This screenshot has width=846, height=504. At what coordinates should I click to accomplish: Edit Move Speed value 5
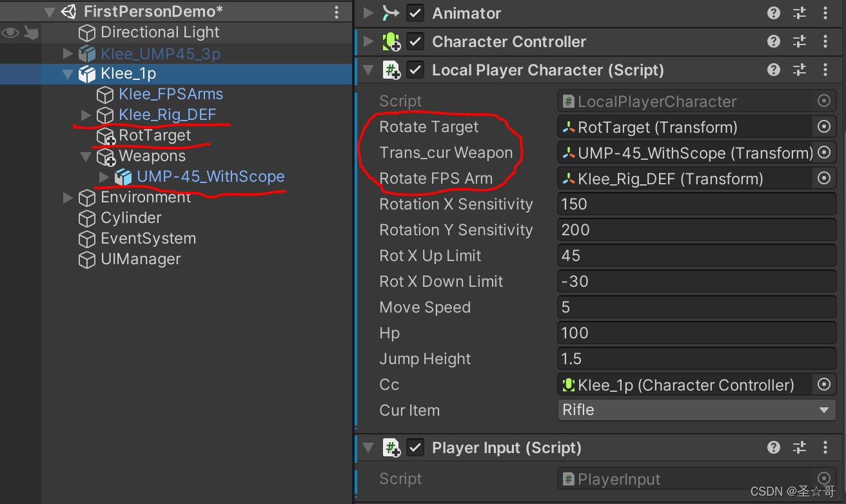(696, 307)
